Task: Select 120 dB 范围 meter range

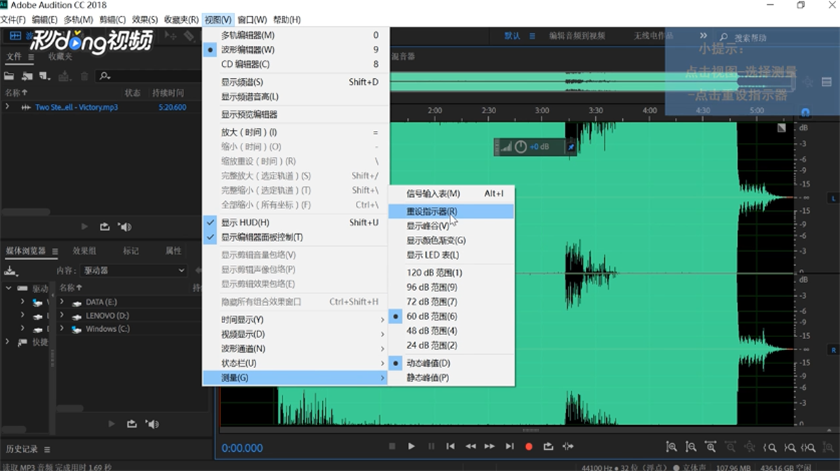Action: click(x=451, y=273)
